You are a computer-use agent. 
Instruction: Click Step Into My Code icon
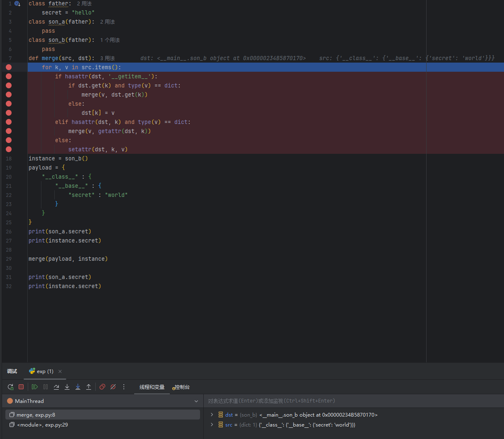coord(78,387)
